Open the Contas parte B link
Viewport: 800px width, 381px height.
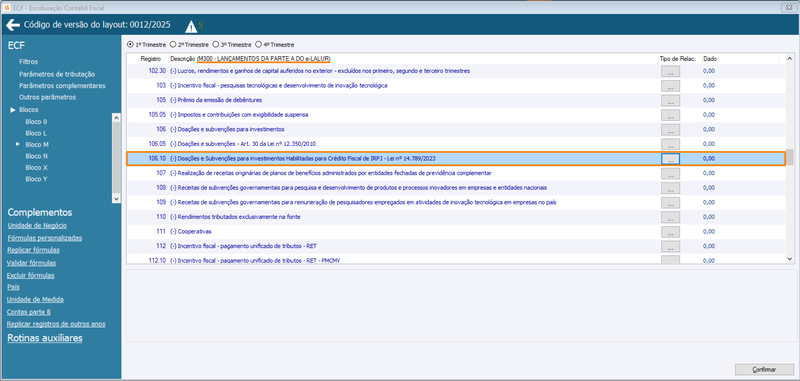point(29,312)
